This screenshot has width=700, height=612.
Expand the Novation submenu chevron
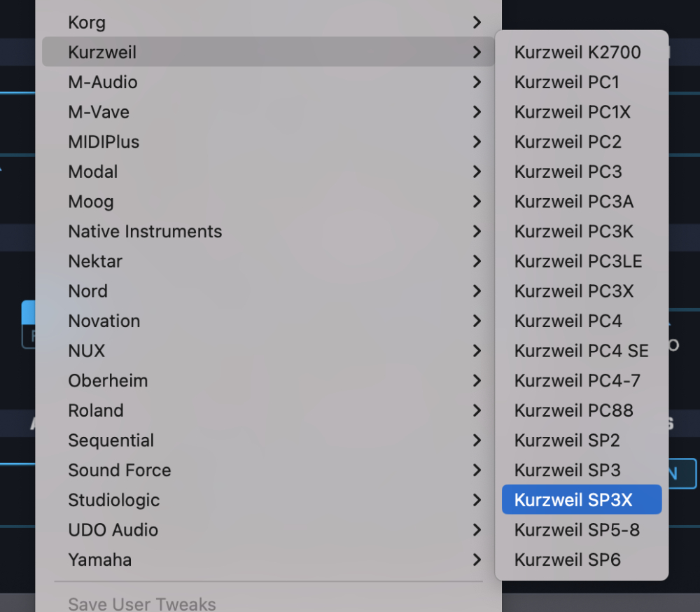pyautogui.click(x=477, y=321)
